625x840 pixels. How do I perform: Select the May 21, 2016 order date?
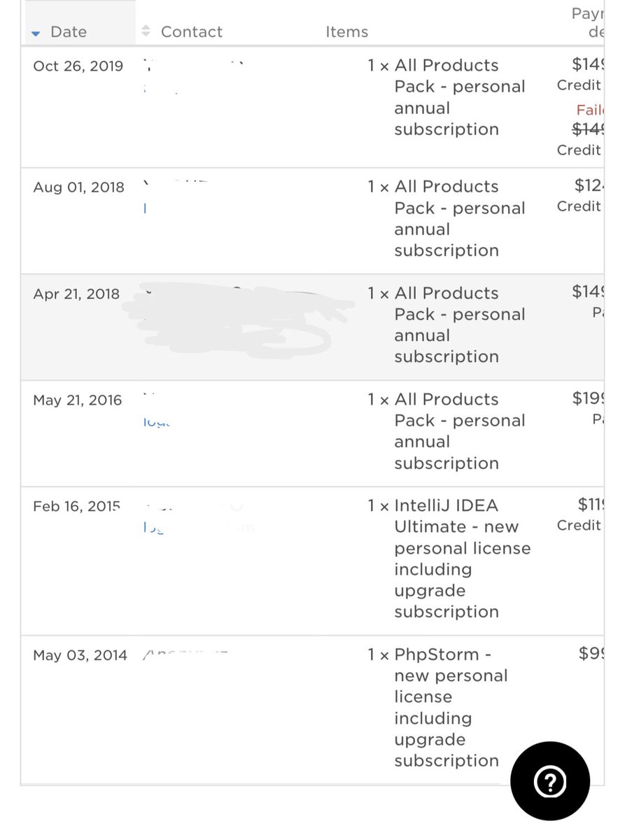point(77,400)
